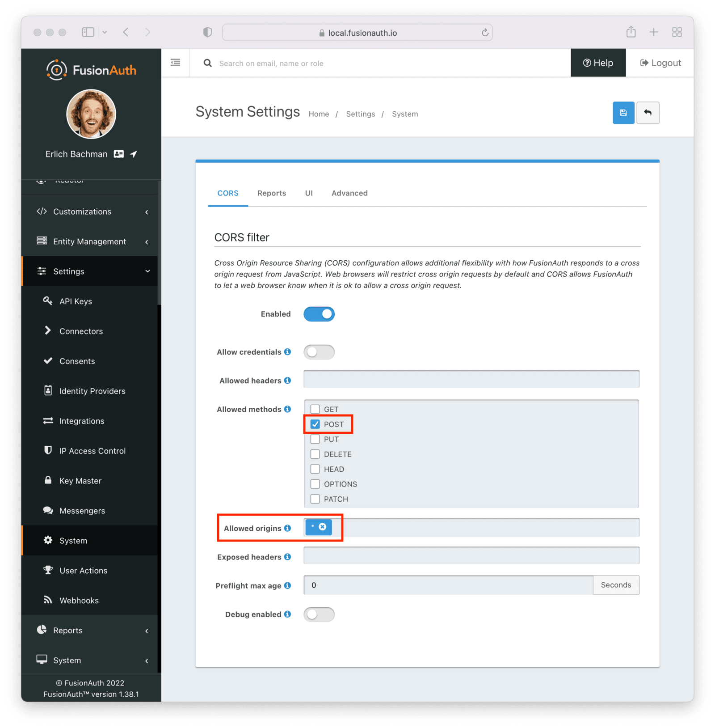Screen dimensions: 715x728
Task: Check the PUT method checkbox
Action: pyautogui.click(x=315, y=439)
